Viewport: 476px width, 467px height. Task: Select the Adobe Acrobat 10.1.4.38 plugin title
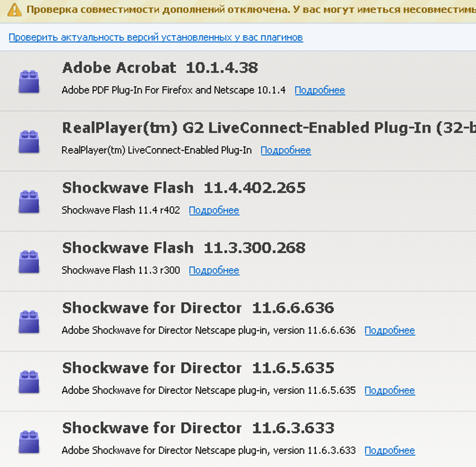click(x=159, y=68)
